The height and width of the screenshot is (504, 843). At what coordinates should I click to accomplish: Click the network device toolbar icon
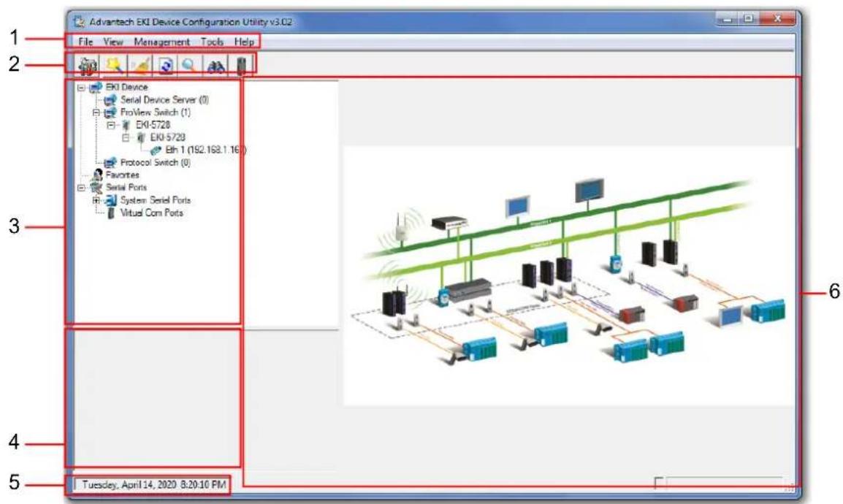click(88, 65)
